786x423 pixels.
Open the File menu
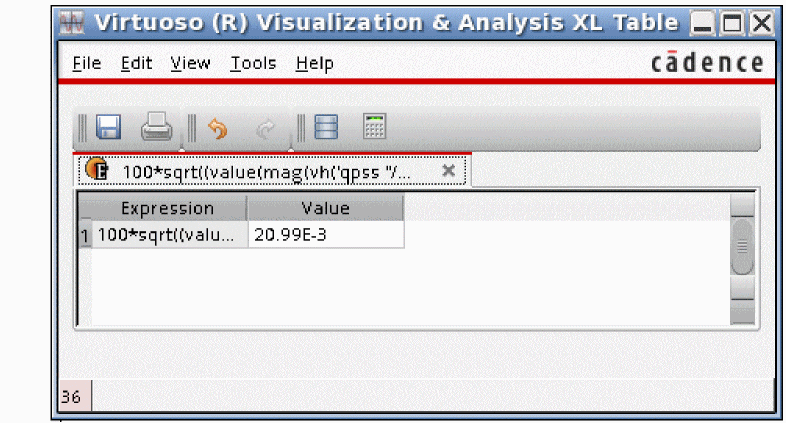[x=87, y=64]
